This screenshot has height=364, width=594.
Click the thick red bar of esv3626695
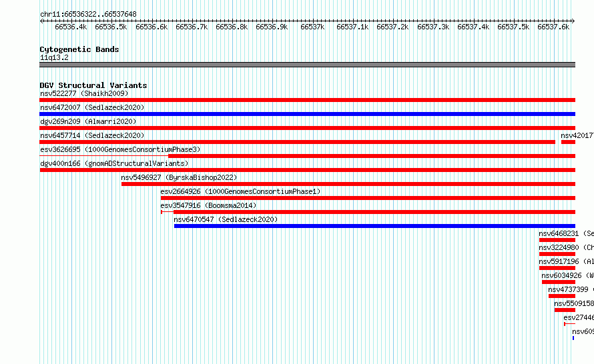pos(372,156)
